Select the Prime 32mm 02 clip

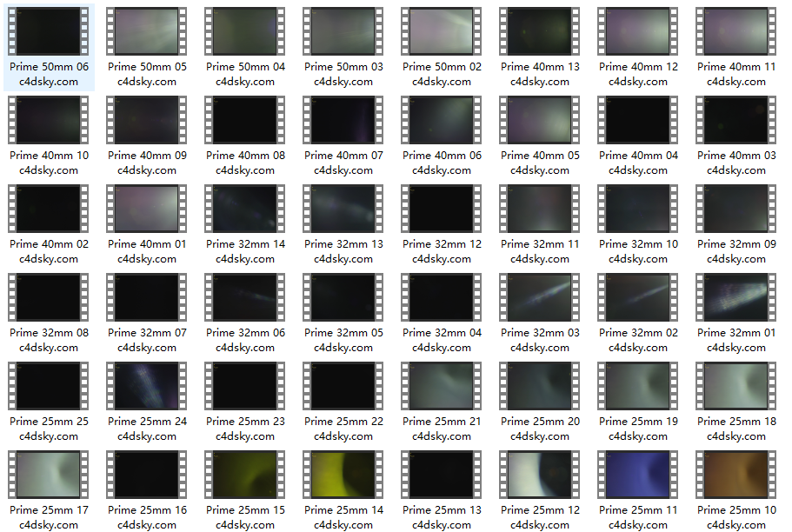pos(638,297)
